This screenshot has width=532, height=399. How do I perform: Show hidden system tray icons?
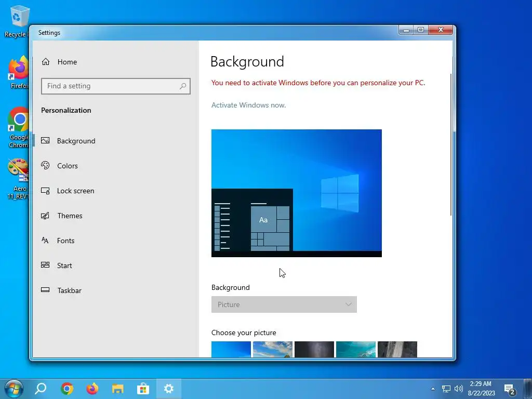pos(433,389)
